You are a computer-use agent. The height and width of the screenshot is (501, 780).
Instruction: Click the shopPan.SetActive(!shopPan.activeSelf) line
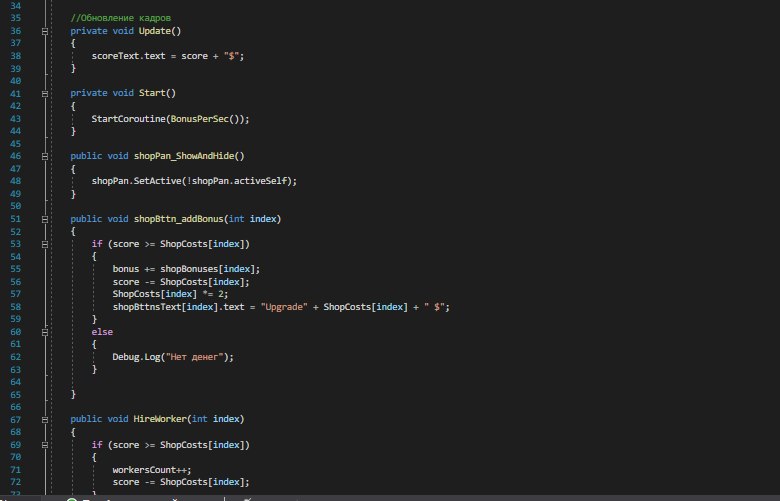[194, 181]
